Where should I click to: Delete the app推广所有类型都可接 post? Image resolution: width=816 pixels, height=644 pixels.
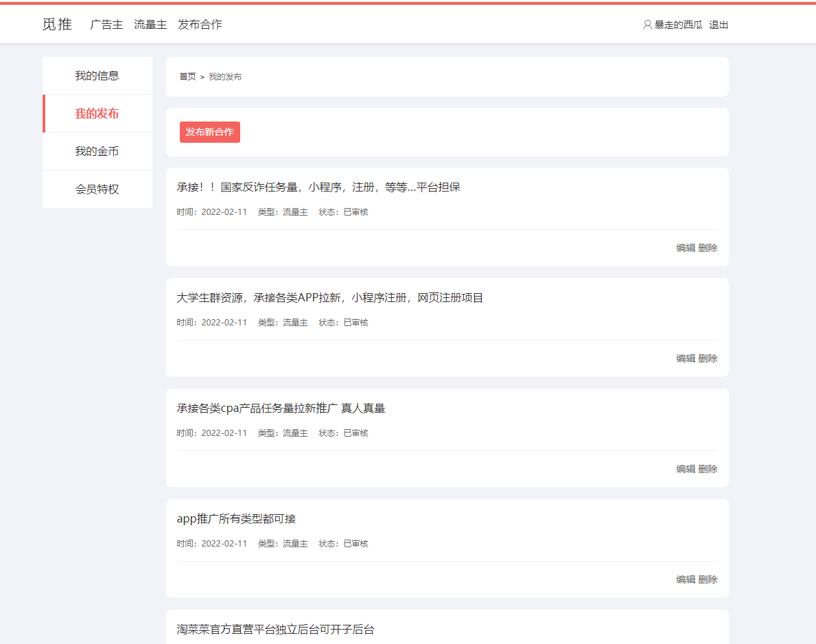click(708, 579)
